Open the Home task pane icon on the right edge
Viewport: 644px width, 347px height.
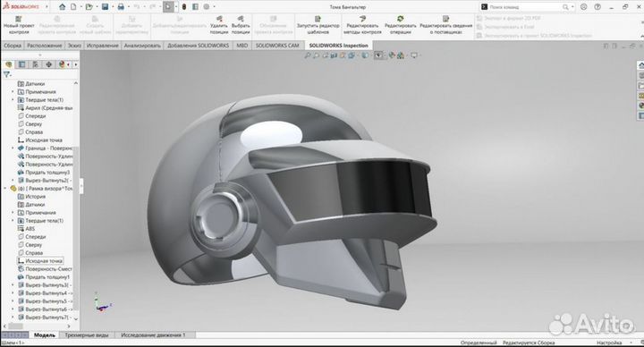pyautogui.click(x=640, y=65)
